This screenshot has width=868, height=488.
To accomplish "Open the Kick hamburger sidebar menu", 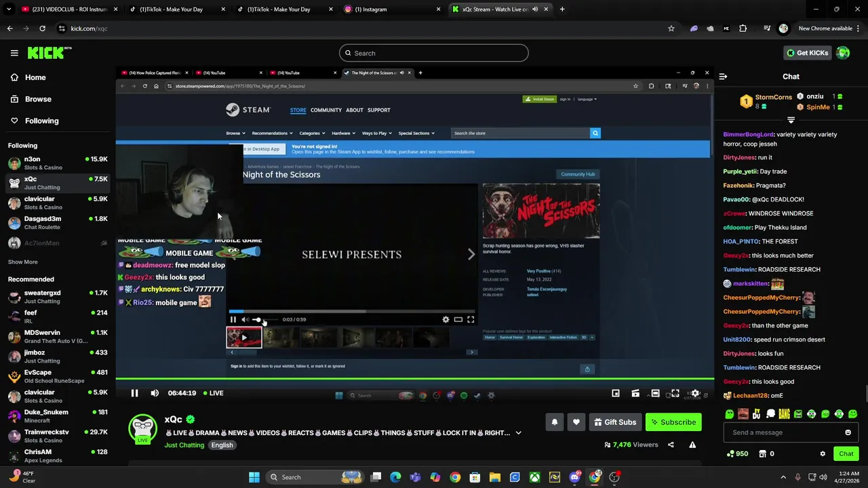I will 14,53.
